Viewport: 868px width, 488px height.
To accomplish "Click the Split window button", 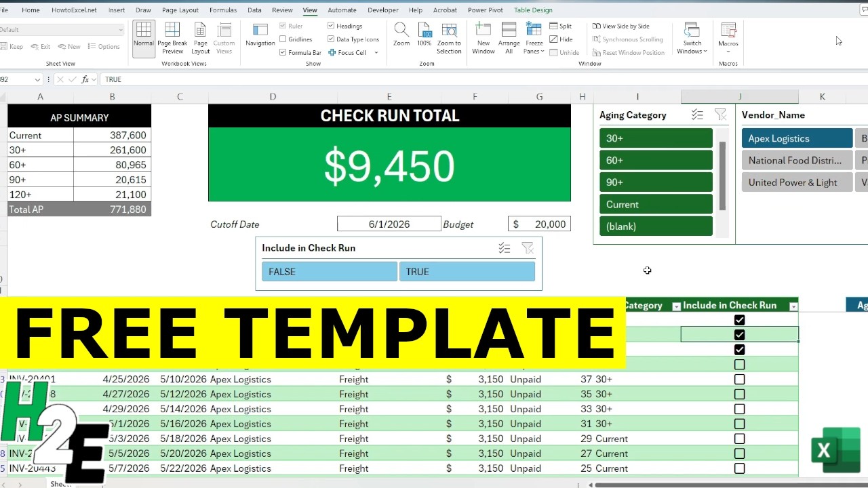I will click(561, 26).
